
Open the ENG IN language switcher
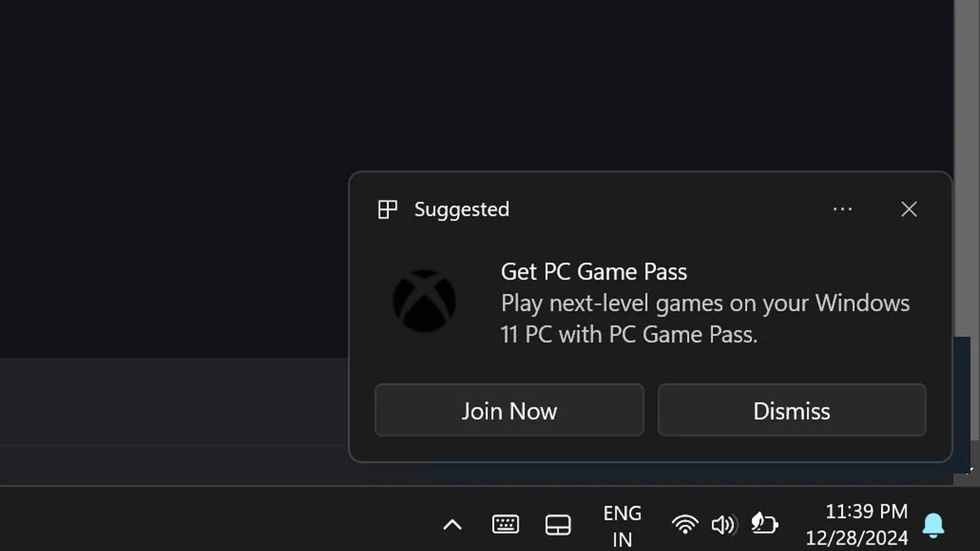(622, 525)
